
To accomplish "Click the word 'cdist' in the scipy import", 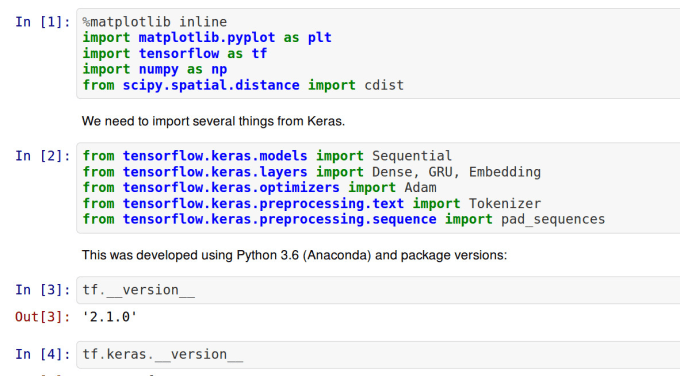I will click(384, 85).
